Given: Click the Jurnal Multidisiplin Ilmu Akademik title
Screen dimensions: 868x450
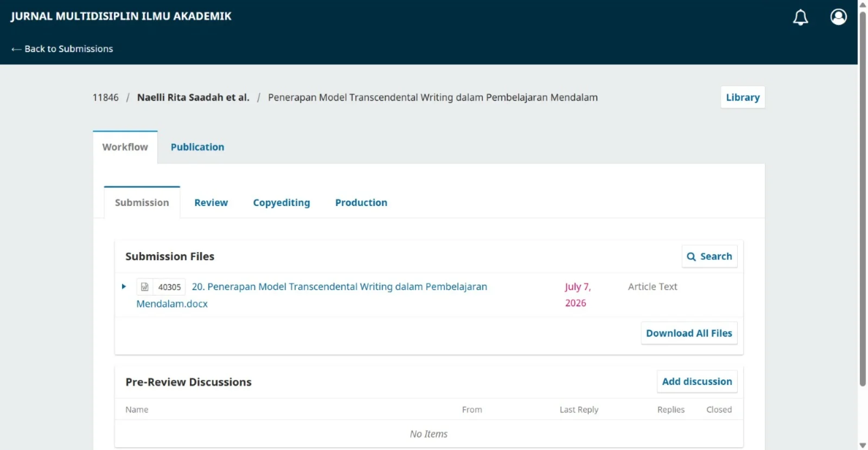Looking at the screenshot, I should (x=121, y=16).
